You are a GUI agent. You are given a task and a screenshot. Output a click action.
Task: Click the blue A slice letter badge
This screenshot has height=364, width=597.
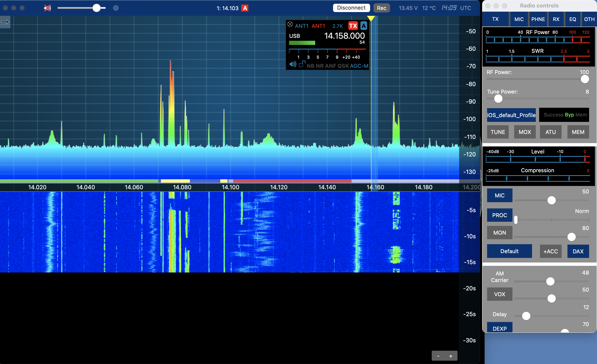coord(363,26)
